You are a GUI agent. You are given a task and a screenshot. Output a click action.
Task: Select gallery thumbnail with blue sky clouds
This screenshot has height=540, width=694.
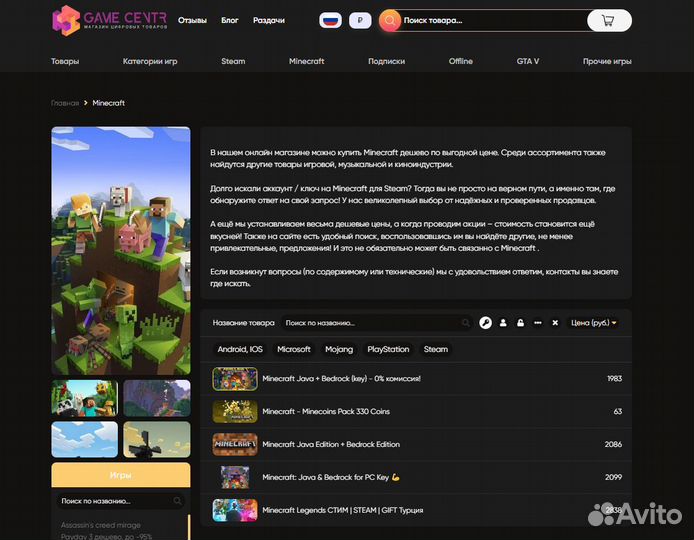click(85, 439)
